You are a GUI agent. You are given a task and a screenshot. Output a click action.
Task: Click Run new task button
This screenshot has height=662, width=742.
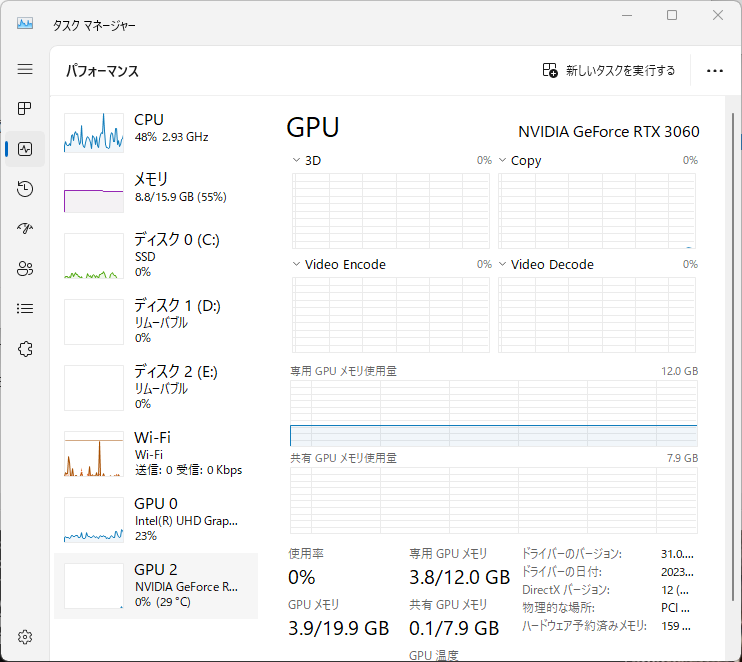click(609, 71)
